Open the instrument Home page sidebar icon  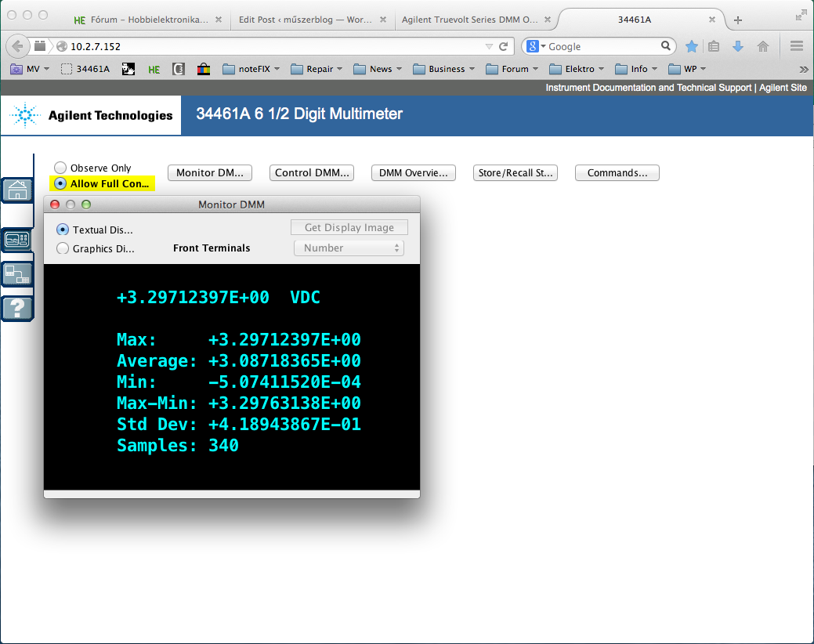coord(17,190)
